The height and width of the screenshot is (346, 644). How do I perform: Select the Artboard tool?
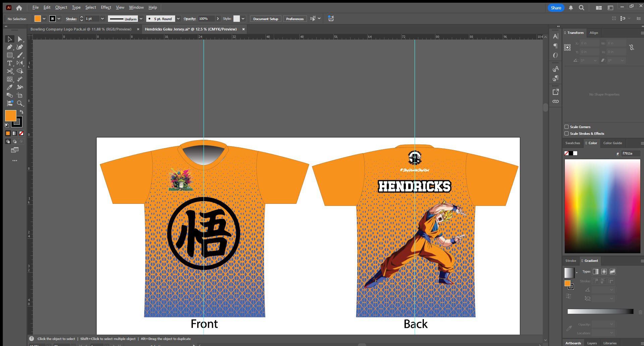[x=20, y=95]
